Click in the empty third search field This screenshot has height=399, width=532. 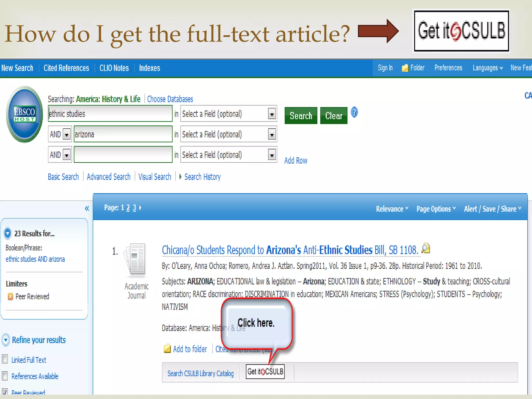pyautogui.click(x=123, y=155)
